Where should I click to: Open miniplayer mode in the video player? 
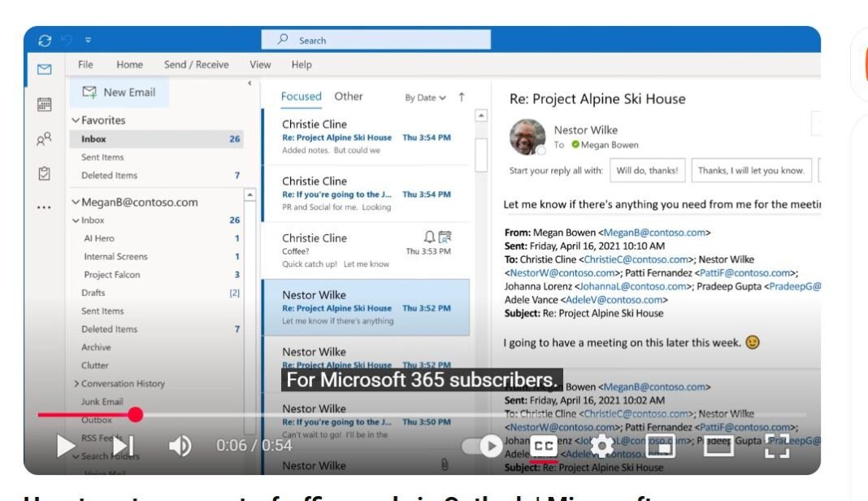660,446
